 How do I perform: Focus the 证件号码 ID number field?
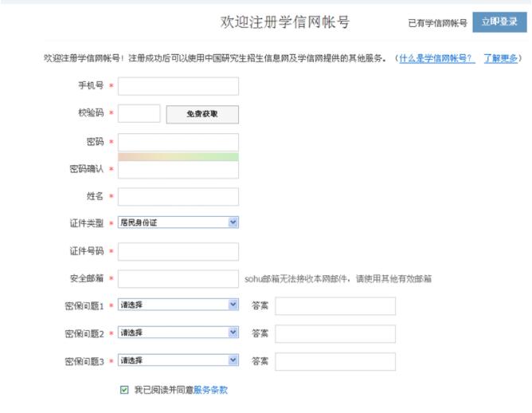(x=178, y=252)
